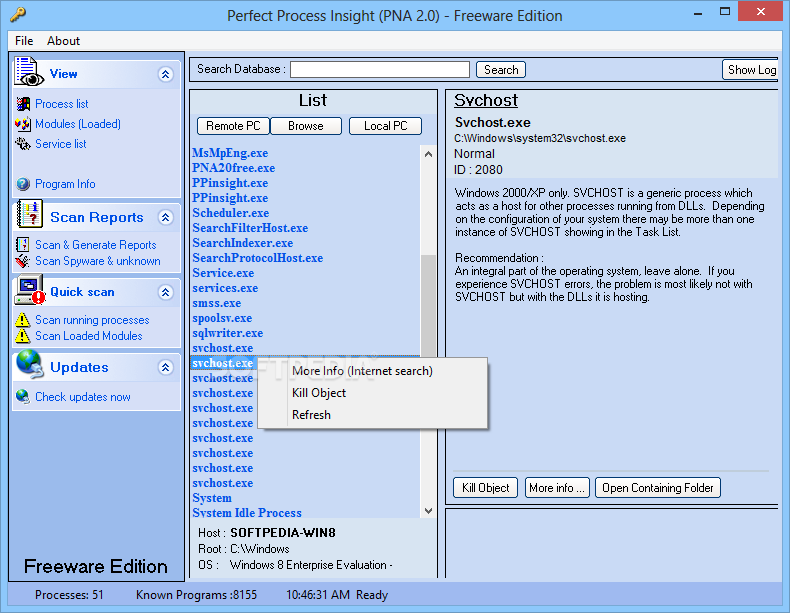Click the Scan Reports header icon

(29, 215)
